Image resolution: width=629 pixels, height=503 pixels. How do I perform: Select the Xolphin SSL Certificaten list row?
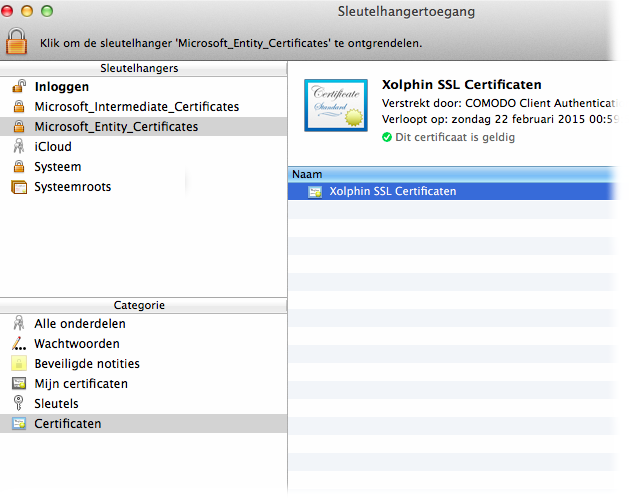pos(452,191)
